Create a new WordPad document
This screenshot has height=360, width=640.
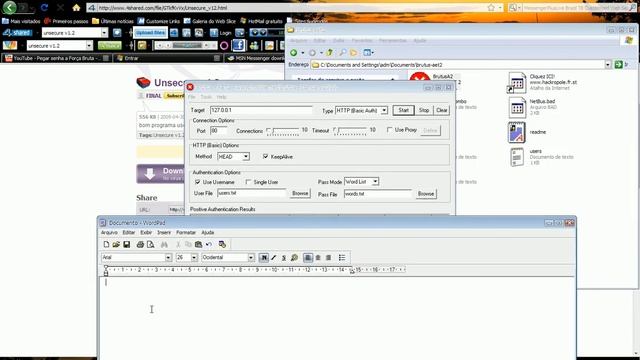pos(106,244)
